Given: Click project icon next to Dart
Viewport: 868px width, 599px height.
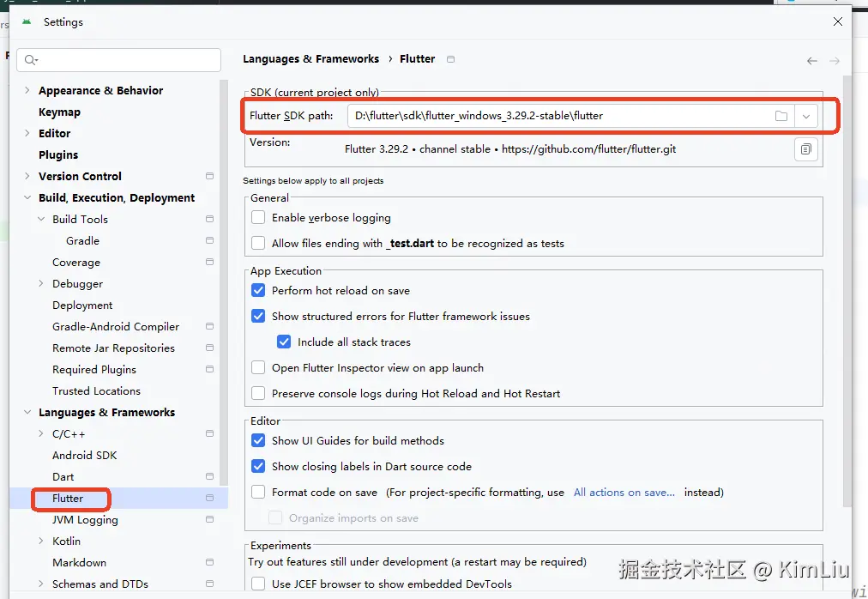Looking at the screenshot, I should [210, 476].
